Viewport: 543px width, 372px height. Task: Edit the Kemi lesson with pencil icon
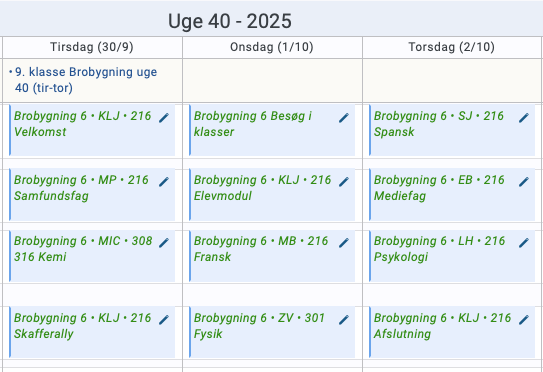[x=164, y=243]
